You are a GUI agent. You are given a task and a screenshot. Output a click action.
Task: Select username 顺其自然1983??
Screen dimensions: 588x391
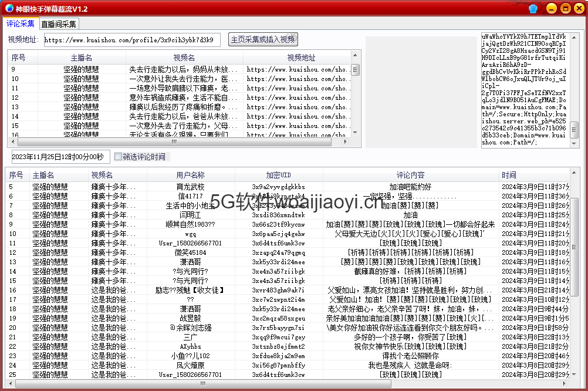pos(191,224)
